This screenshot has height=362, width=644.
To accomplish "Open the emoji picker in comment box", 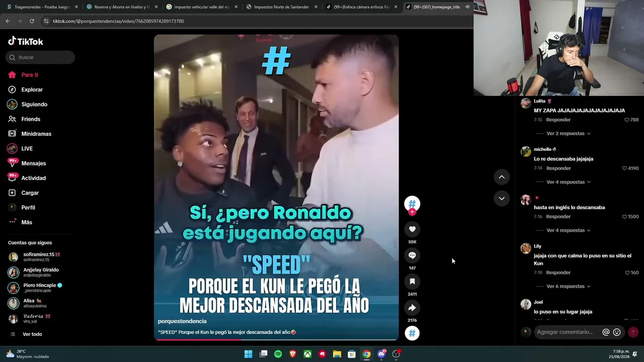I will click(x=617, y=332).
